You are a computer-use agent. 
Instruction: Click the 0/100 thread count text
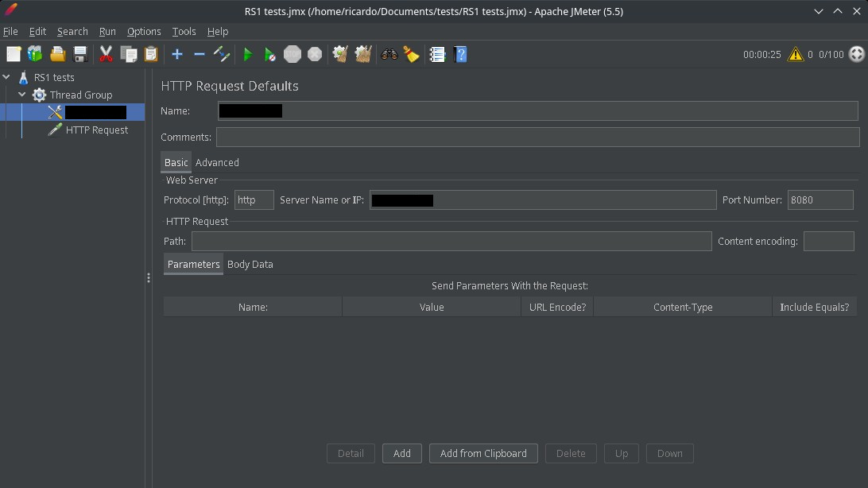[831, 54]
